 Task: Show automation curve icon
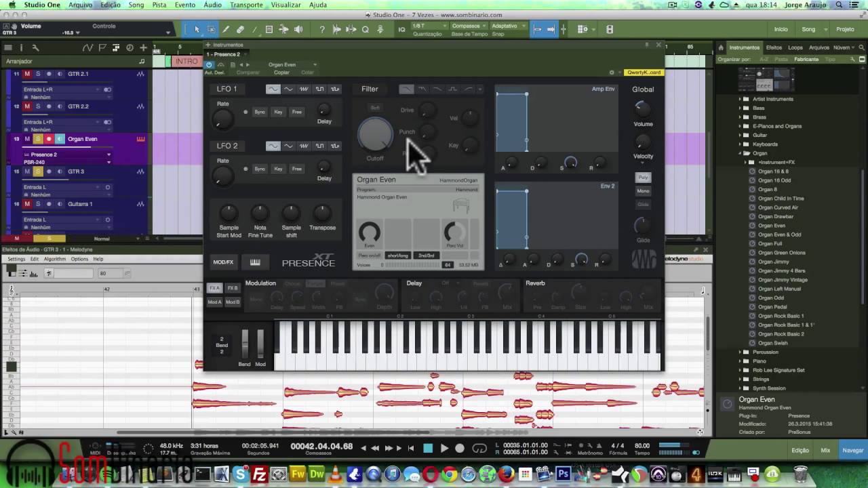click(87, 47)
